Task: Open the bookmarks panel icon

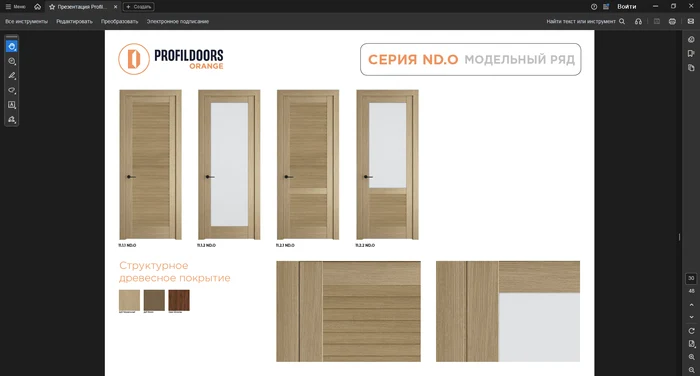Action: click(x=691, y=54)
